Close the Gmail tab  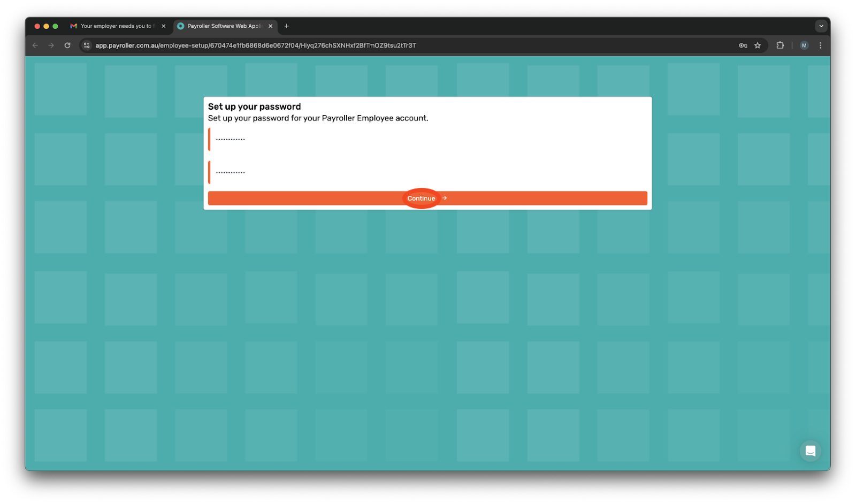point(164,26)
